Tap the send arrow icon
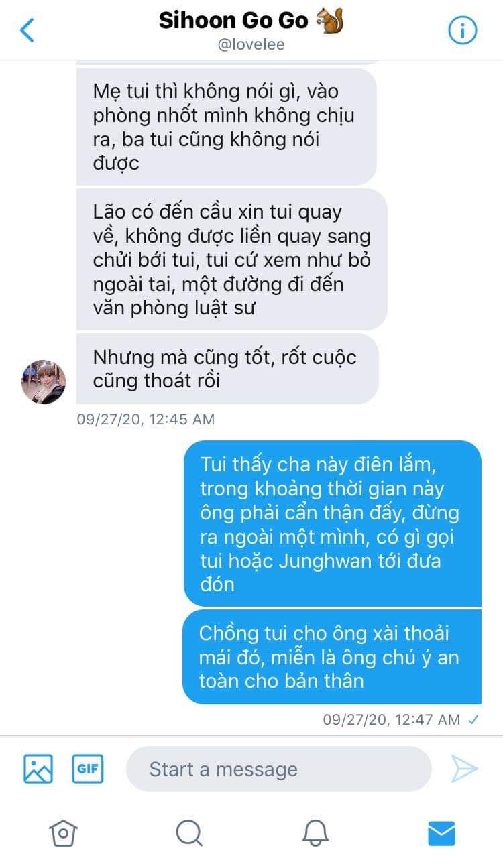This screenshot has width=503, height=868. point(464,769)
